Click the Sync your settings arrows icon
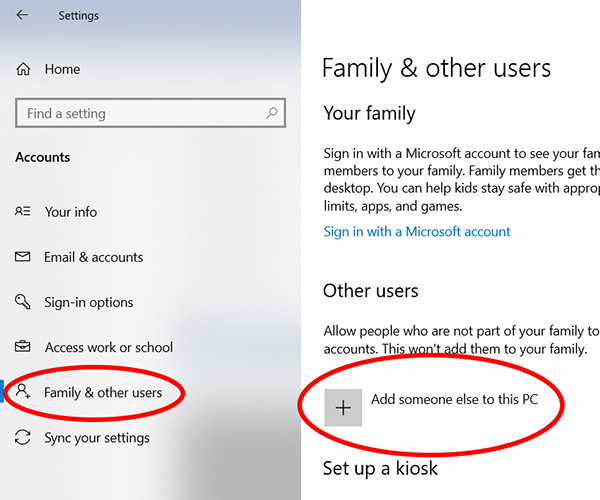The image size is (600, 500). (x=23, y=438)
